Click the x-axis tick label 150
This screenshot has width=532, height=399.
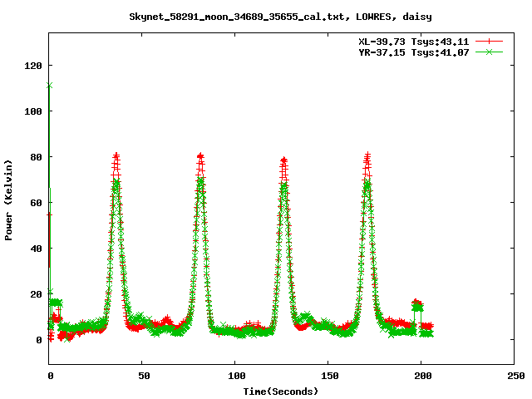[x=330, y=376]
